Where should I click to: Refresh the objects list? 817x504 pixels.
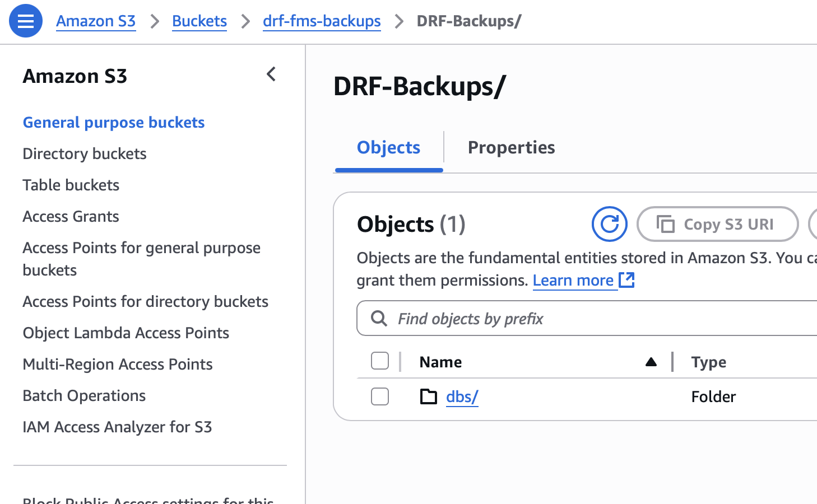click(x=610, y=224)
